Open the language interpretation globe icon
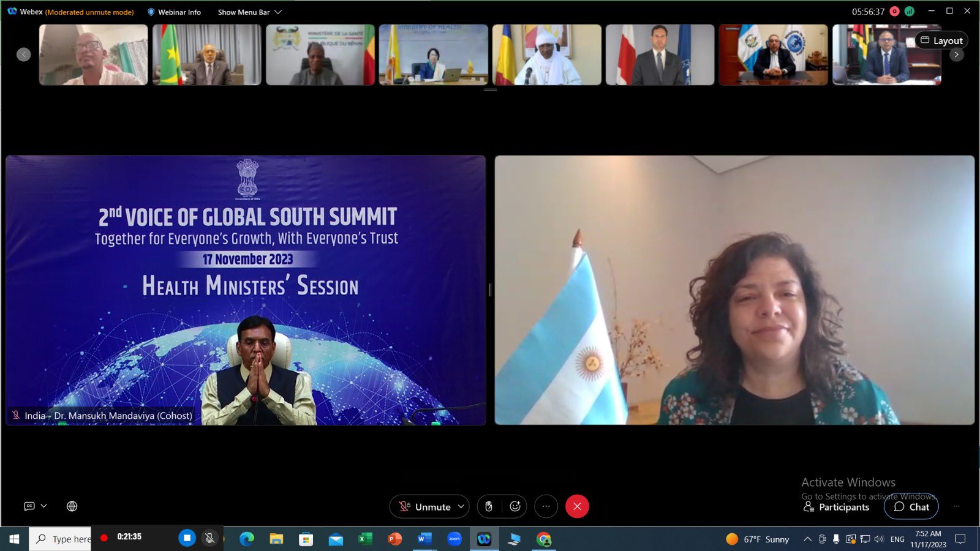 point(72,506)
